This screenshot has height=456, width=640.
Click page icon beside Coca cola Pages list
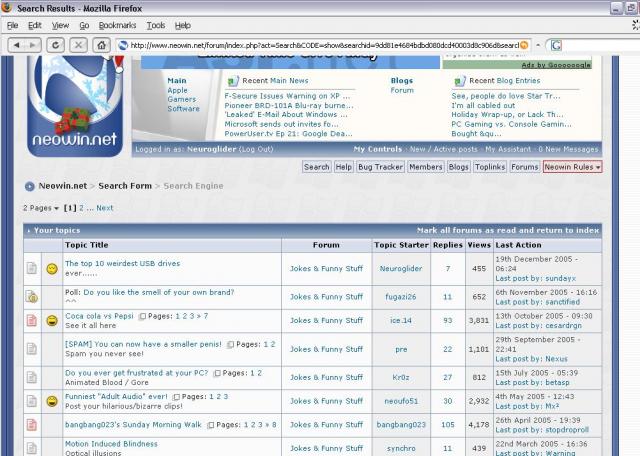coord(142,316)
